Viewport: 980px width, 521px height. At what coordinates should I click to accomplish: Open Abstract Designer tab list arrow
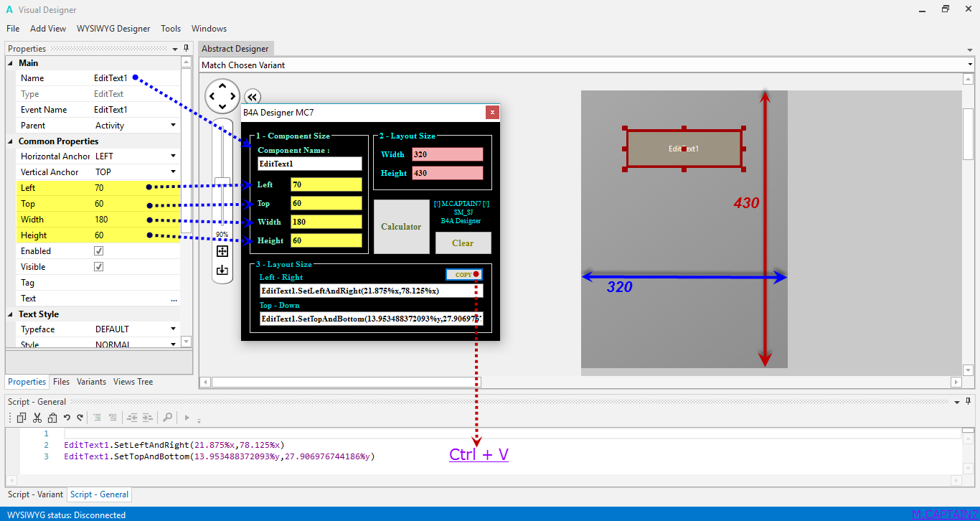click(x=970, y=50)
